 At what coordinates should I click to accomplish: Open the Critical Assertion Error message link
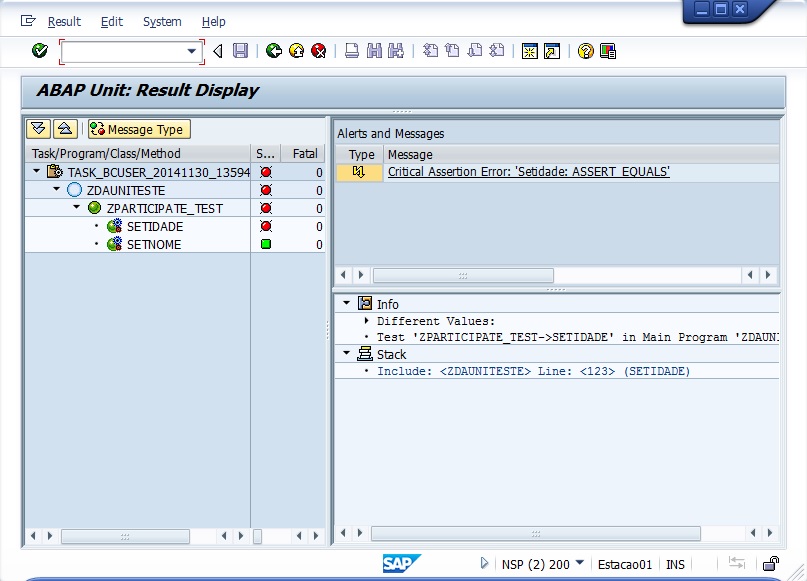[528, 172]
